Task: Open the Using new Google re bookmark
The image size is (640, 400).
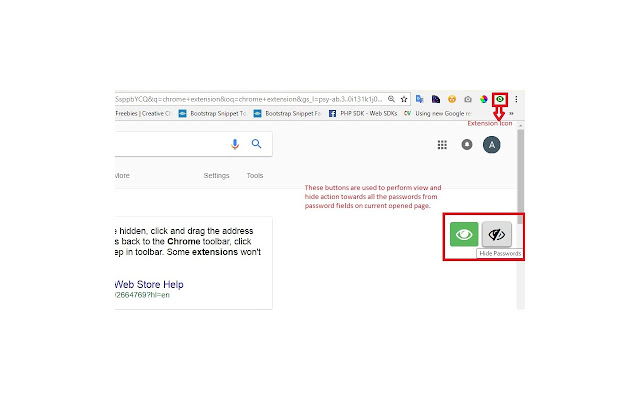Action: click(x=438, y=113)
